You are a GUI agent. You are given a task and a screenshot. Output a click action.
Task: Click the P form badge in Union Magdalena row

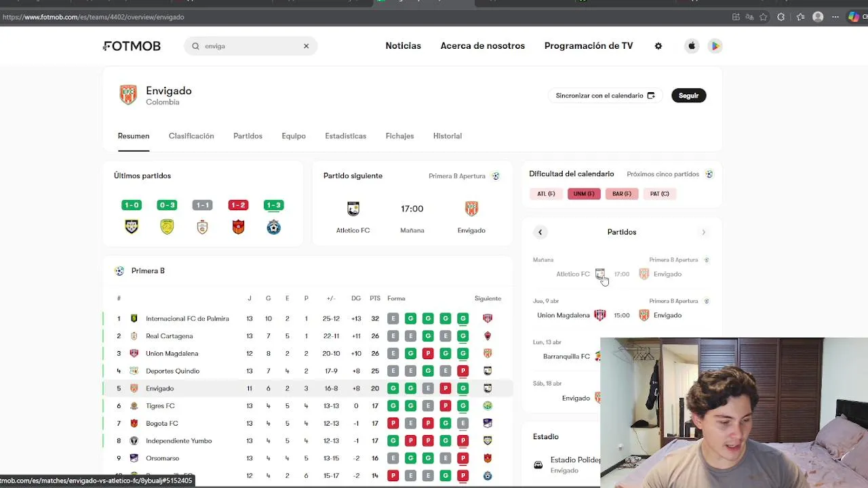[x=428, y=354]
